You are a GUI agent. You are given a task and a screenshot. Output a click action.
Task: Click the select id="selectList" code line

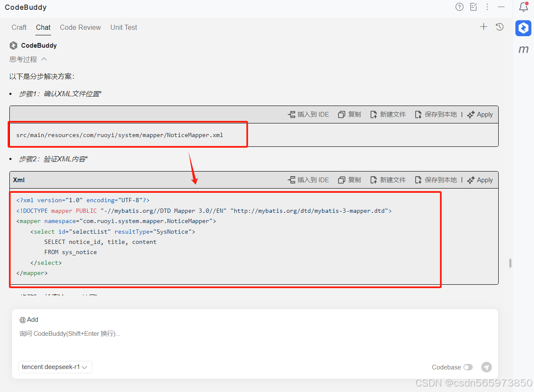pyautogui.click(x=112, y=232)
